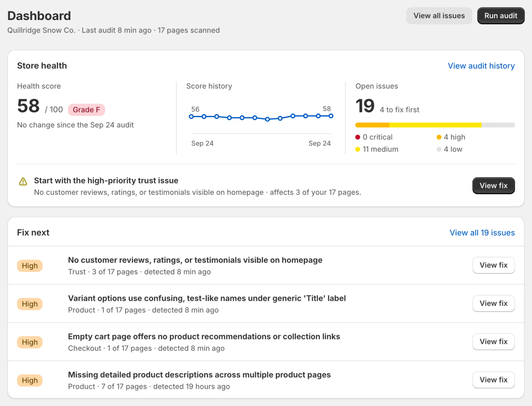Click the orange high legend dot
This screenshot has width=532, height=406.
pos(439,137)
